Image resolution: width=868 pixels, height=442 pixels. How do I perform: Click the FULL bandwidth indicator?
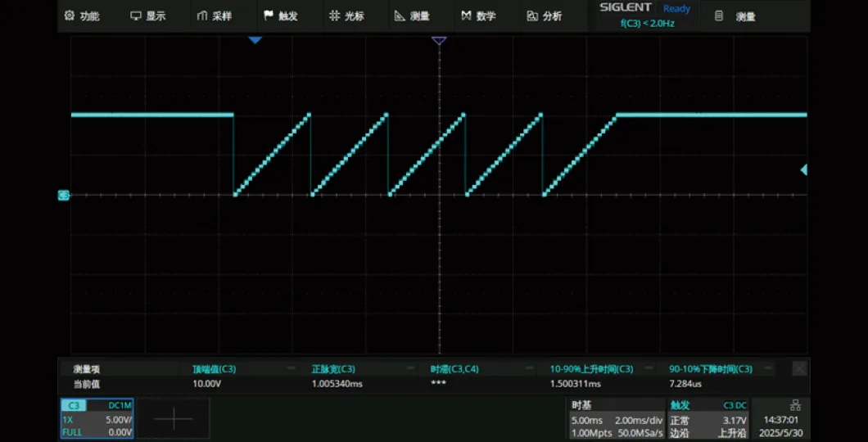(x=71, y=432)
